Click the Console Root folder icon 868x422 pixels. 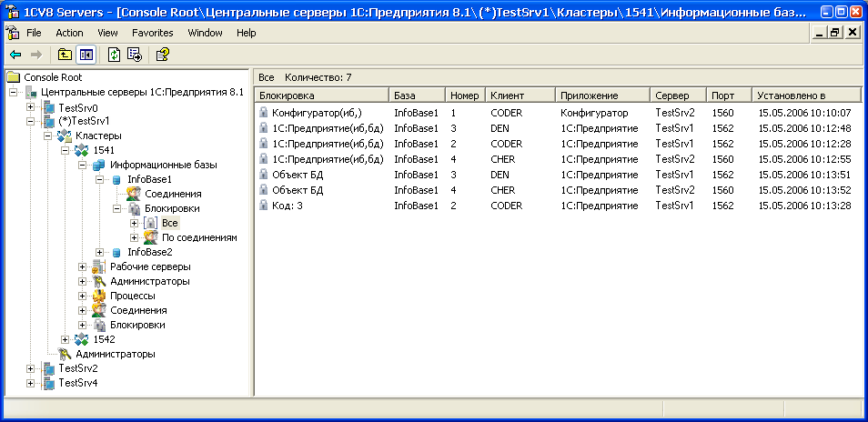coord(14,77)
